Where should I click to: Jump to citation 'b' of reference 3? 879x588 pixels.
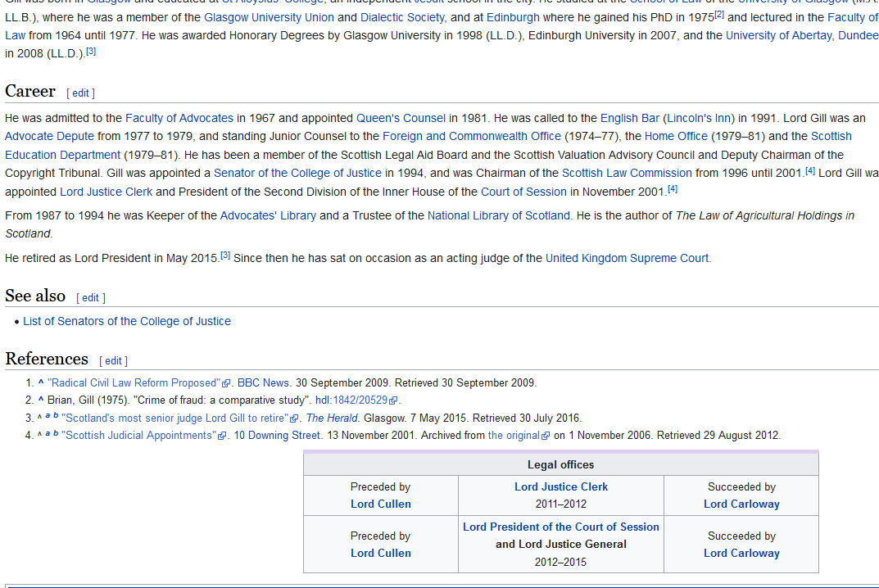(x=56, y=416)
